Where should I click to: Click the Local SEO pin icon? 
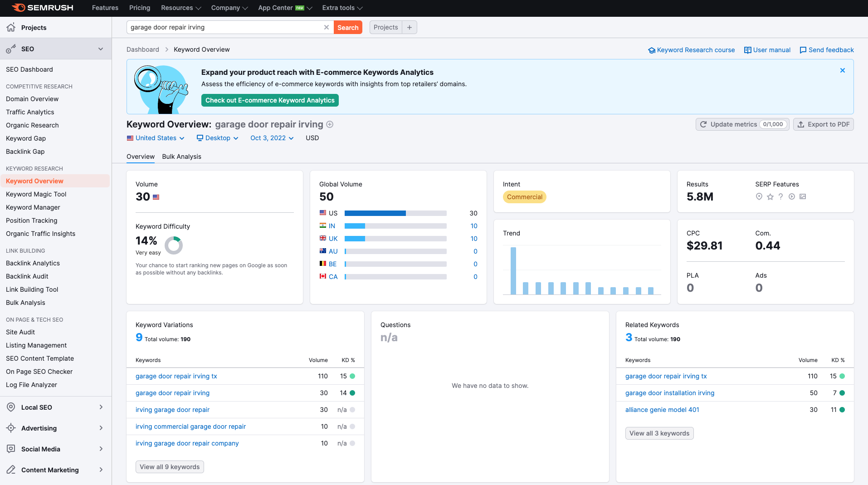tap(11, 407)
